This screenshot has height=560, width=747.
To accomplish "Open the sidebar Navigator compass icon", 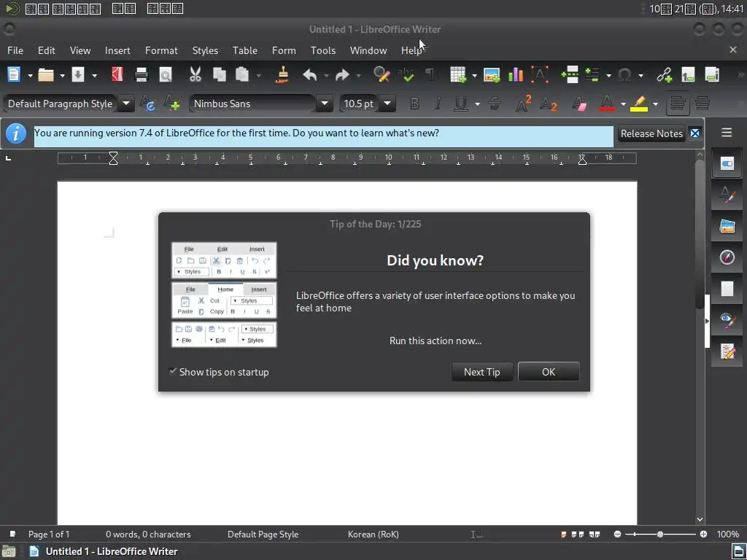I will 727,257.
